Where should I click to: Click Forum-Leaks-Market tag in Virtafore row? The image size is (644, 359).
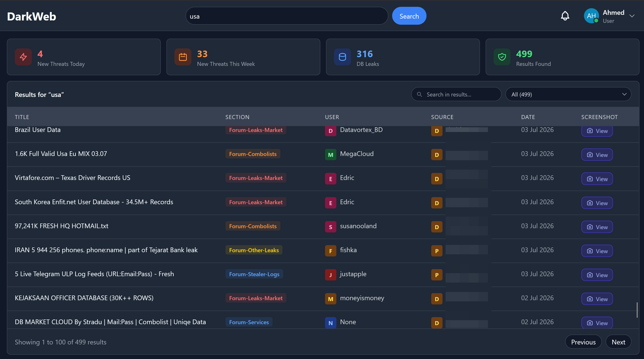(256, 178)
